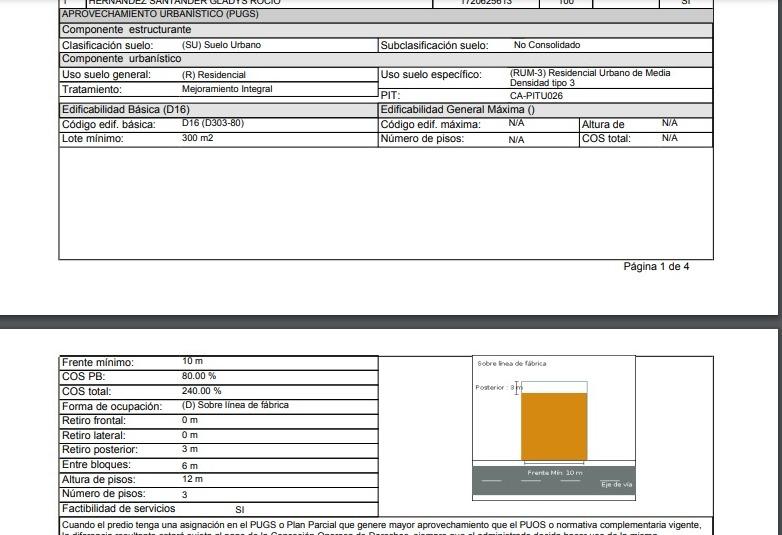Image resolution: width=782 pixels, height=535 pixels.
Task: Click the 'Componente estructurante' section header
Action: [127, 29]
